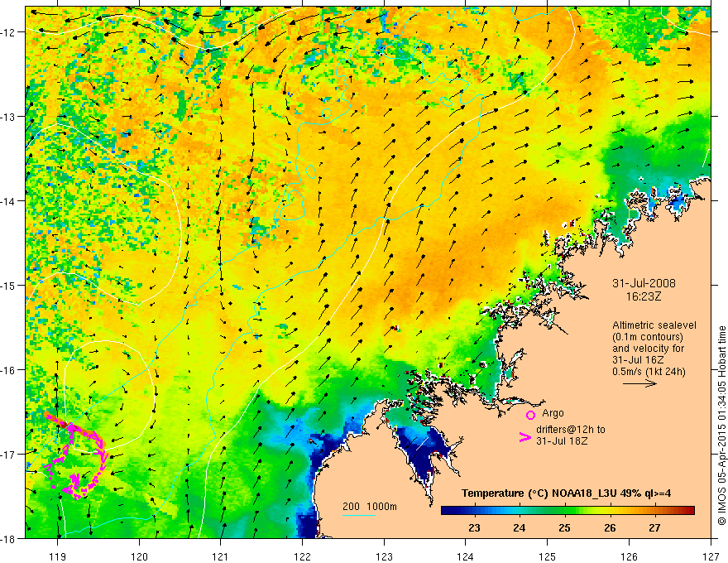Click the latitude -13 axis label
Image resolution: width=728 pixels, height=563 pixels.
pos(9,116)
